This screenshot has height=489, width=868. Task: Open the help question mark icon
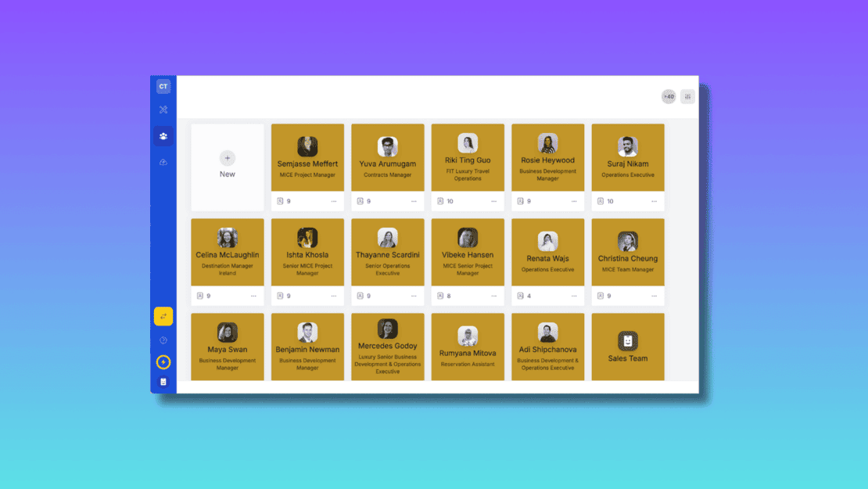tap(163, 340)
